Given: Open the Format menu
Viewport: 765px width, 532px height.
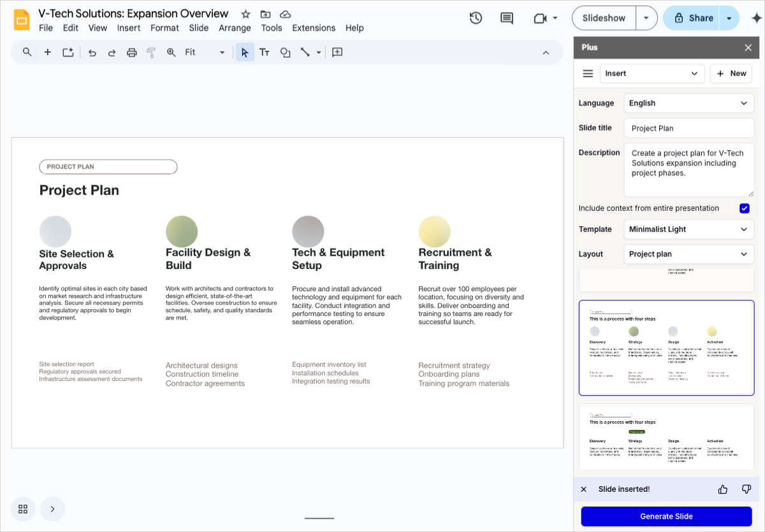Looking at the screenshot, I should pos(164,28).
